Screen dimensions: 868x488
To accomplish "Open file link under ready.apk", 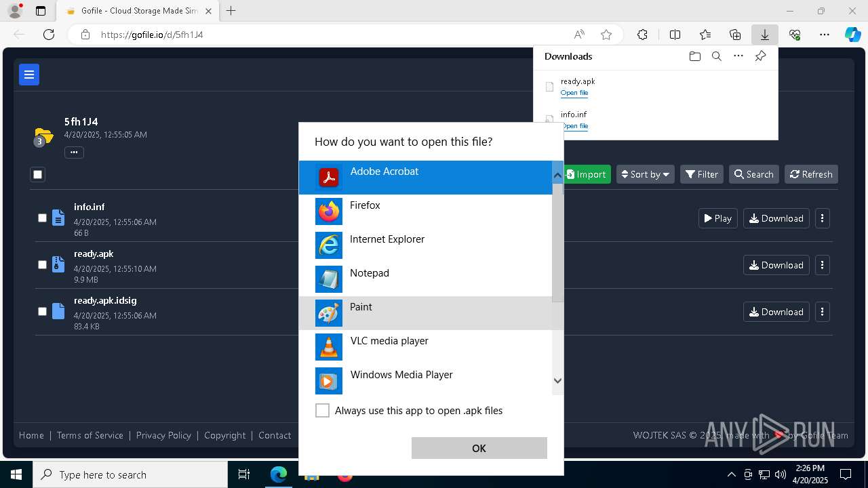I will click(574, 93).
